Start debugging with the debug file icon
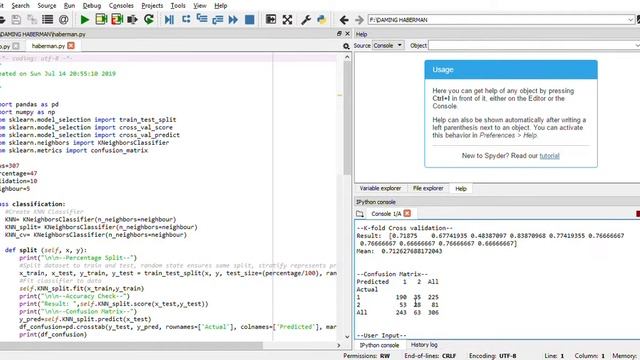Image resolution: width=640 pixels, height=360 pixels. pos(169,19)
